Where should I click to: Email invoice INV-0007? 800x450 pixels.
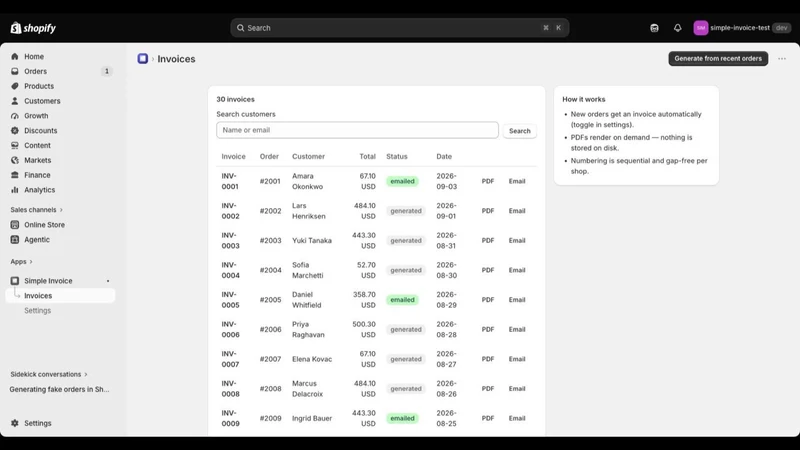pos(517,359)
